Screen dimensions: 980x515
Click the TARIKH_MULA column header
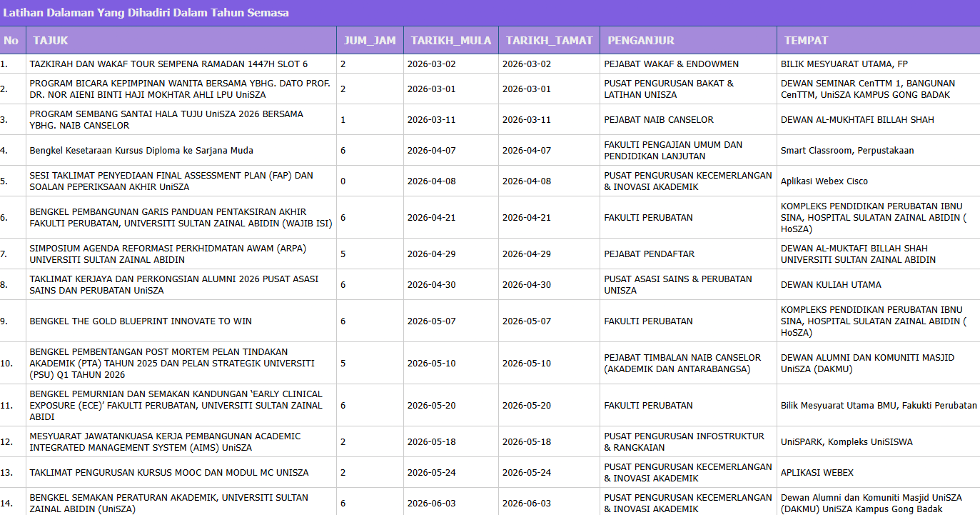(451, 40)
